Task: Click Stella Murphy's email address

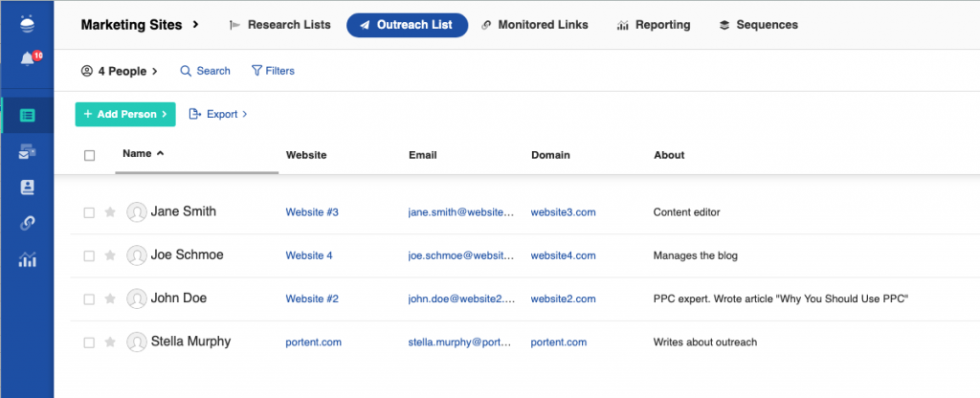Action: 461,342
